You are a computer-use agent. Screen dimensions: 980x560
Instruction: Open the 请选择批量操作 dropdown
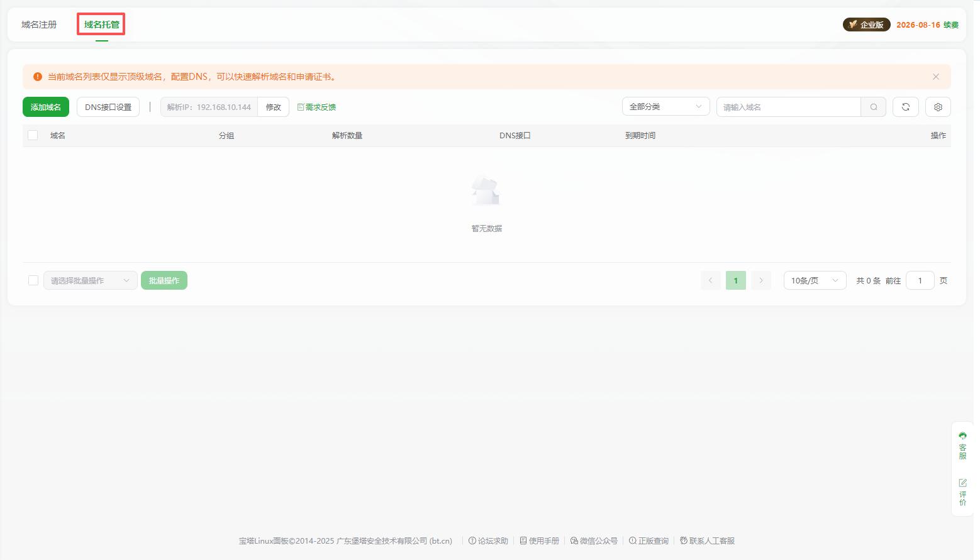90,280
